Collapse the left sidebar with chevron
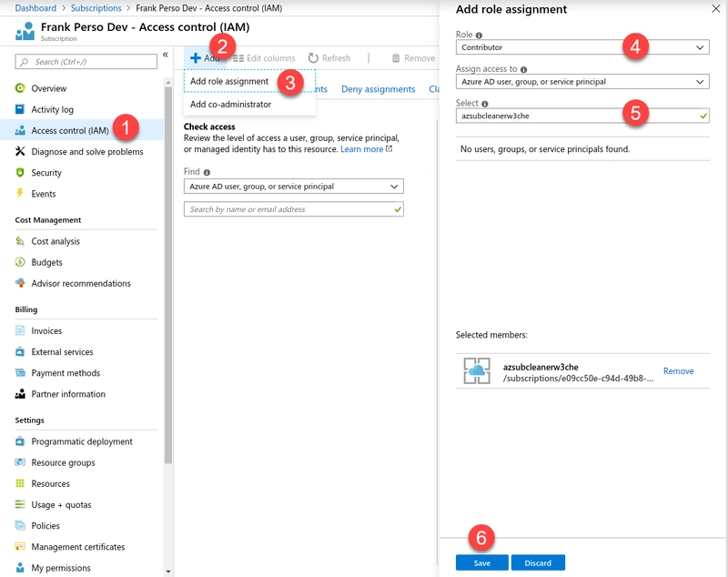 pos(165,56)
